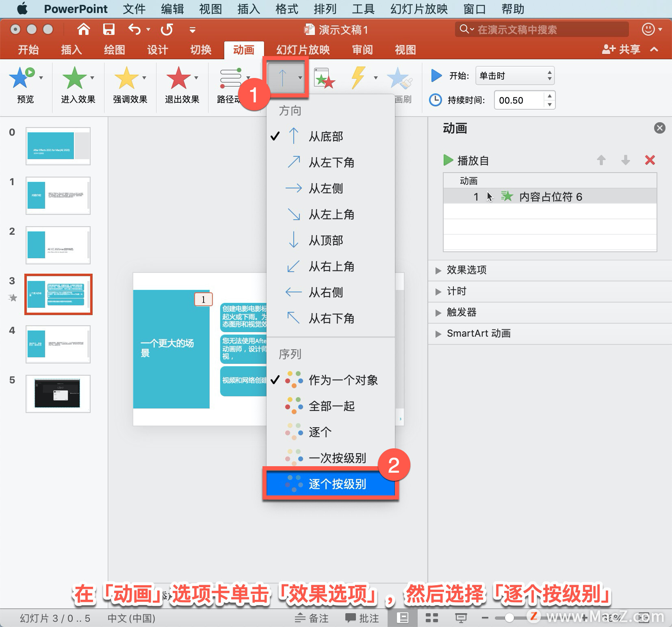Image resolution: width=672 pixels, height=627 pixels.
Task: Click the lightning bolt trigger icon
Action: [358, 78]
